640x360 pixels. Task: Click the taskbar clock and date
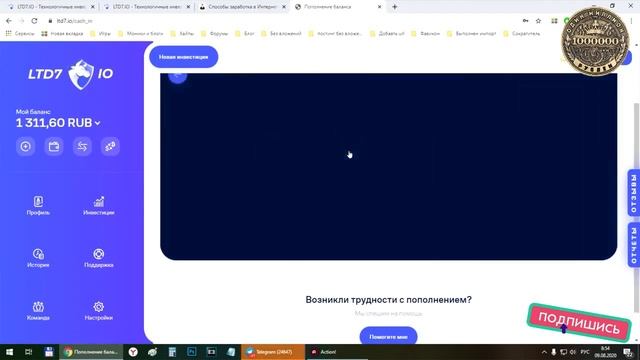click(x=605, y=352)
